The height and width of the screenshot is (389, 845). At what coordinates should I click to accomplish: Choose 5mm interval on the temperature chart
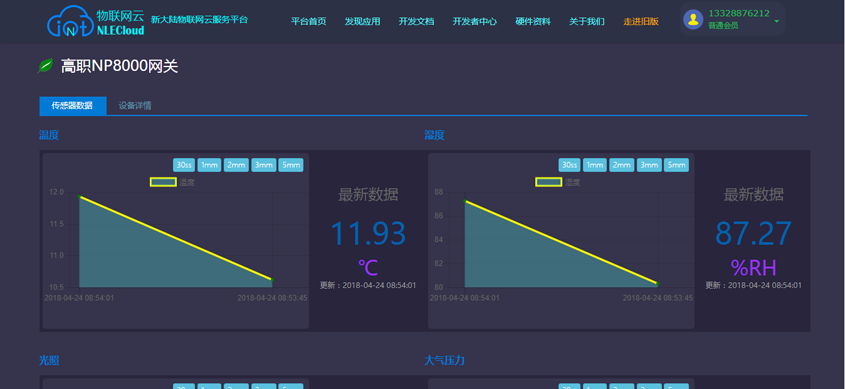(291, 165)
